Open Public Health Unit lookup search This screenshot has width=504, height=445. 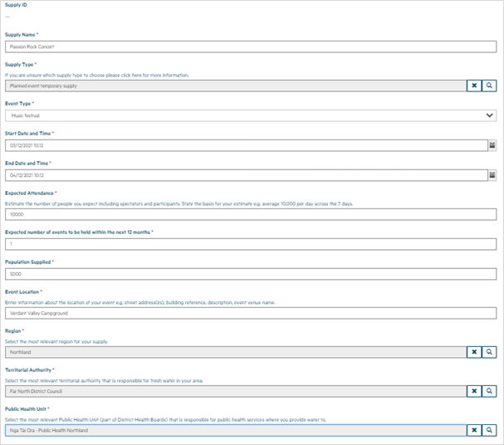(489, 430)
